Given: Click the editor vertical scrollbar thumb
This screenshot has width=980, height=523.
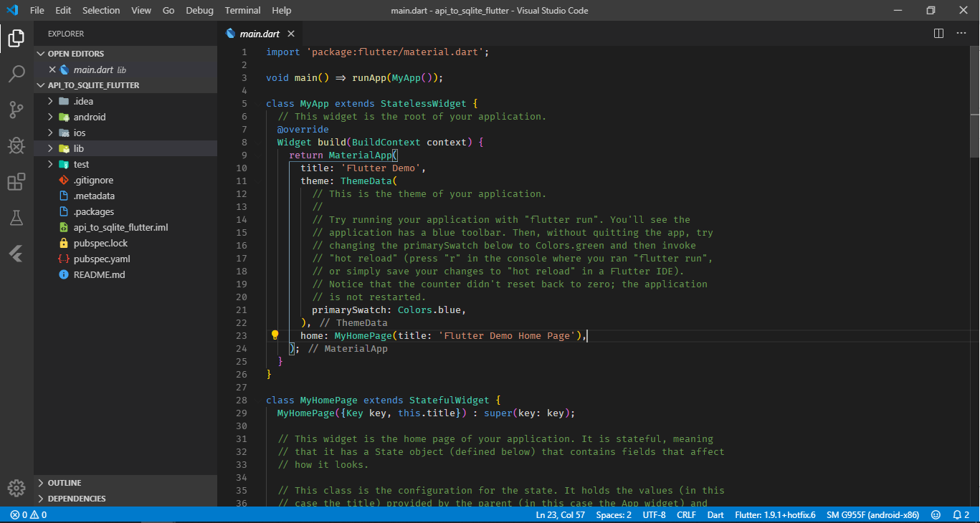Looking at the screenshot, I should click(974, 102).
